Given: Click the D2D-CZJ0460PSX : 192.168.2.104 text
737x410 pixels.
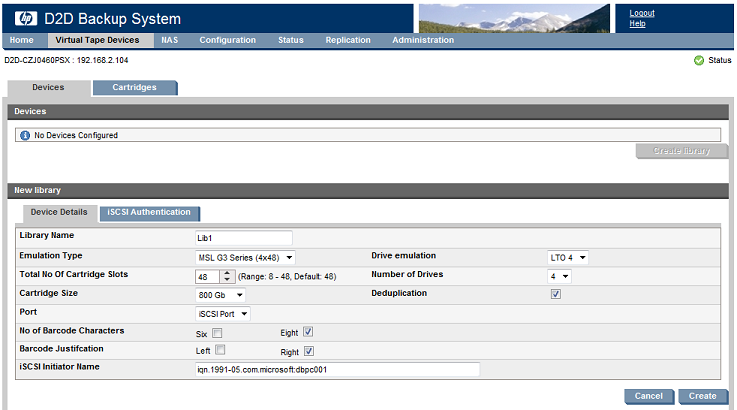Looking at the screenshot, I should (66, 60).
